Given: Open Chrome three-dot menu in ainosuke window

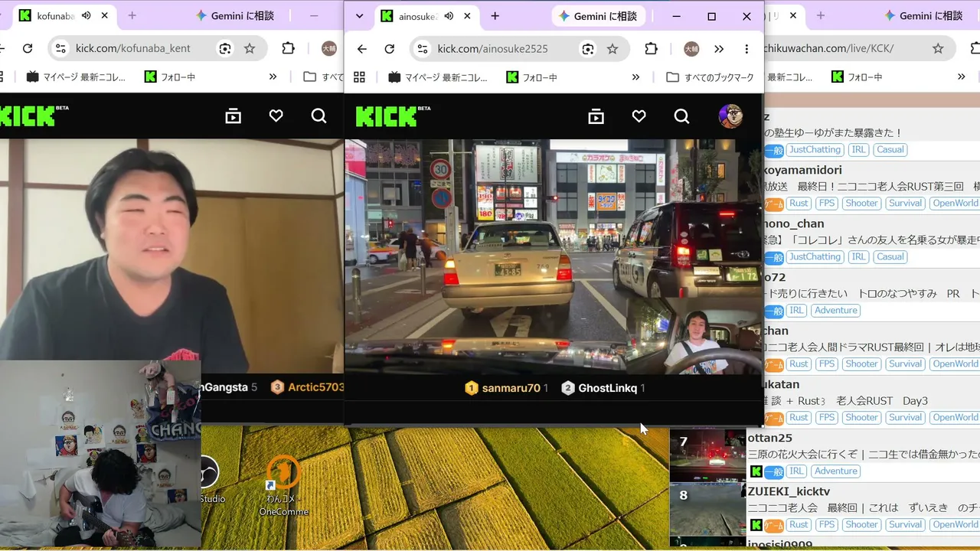Looking at the screenshot, I should pos(746,49).
